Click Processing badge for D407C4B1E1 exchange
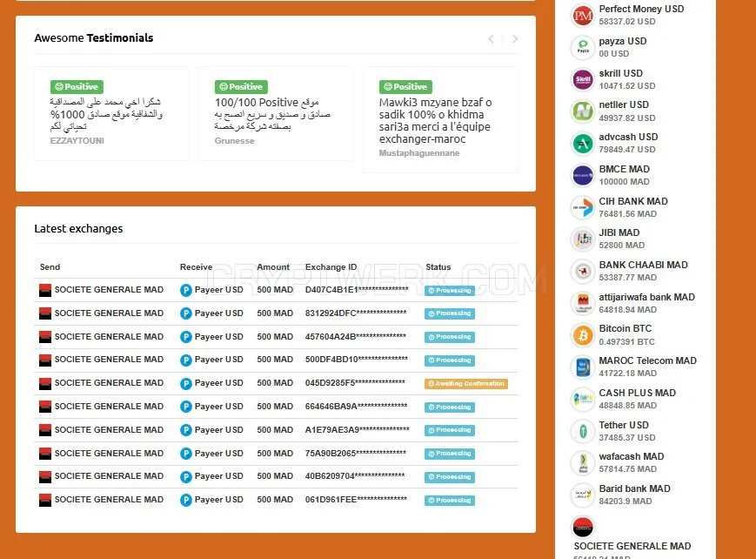Screen dimensions: 756x559 point(450,291)
